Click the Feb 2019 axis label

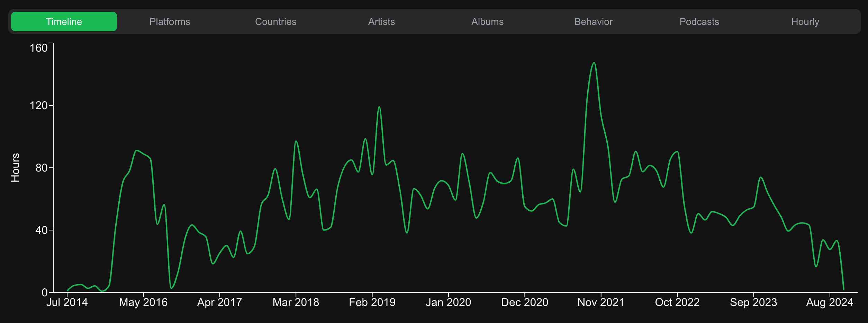372,302
